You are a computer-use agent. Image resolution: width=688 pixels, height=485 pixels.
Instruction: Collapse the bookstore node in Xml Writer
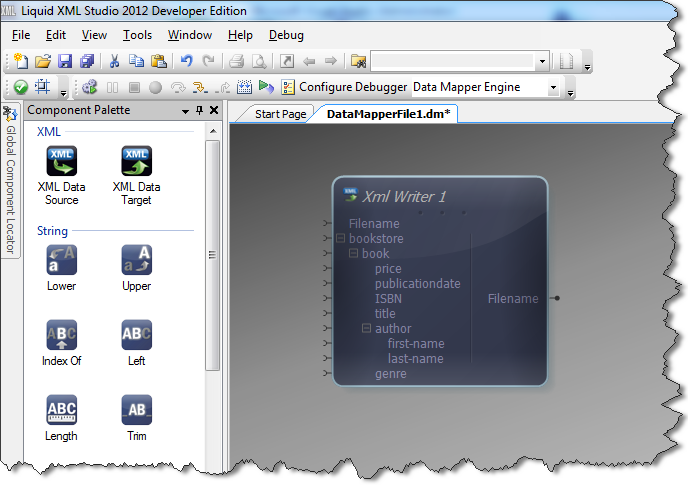click(340, 238)
